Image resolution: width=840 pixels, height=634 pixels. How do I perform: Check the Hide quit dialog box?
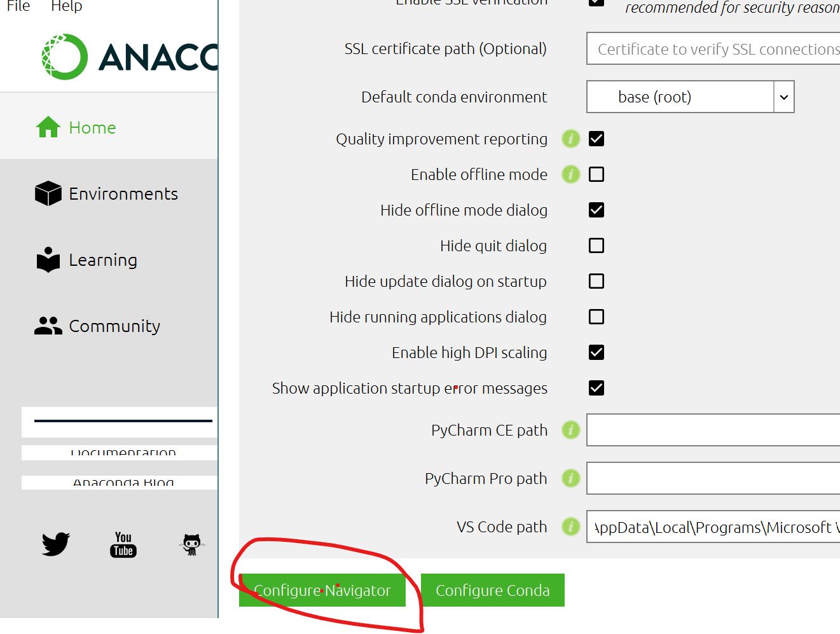tap(596, 245)
